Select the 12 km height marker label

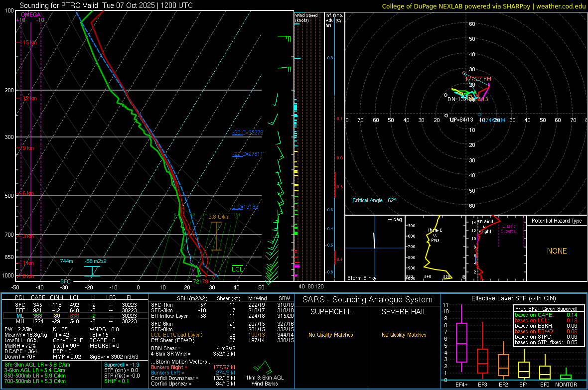coord(29,98)
